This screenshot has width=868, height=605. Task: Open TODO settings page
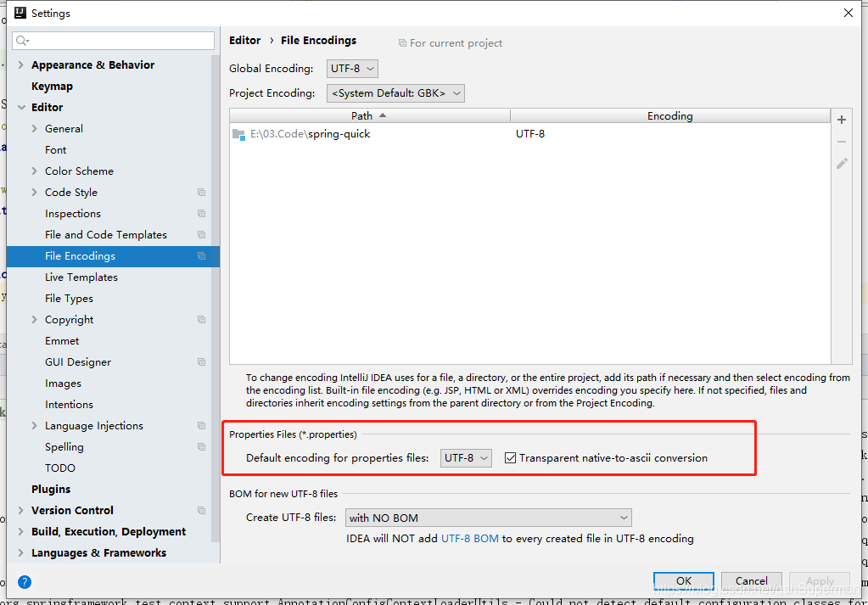[59, 468]
